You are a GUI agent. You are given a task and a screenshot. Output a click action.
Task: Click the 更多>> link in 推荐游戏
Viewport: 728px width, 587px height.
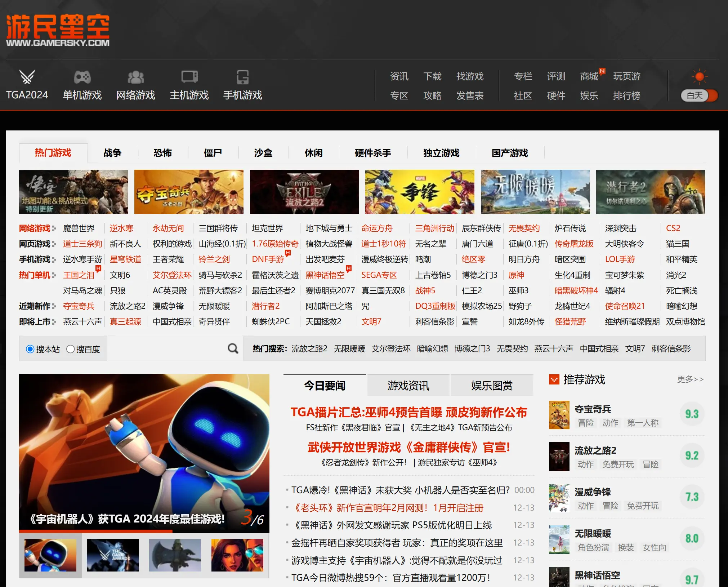pyautogui.click(x=690, y=379)
